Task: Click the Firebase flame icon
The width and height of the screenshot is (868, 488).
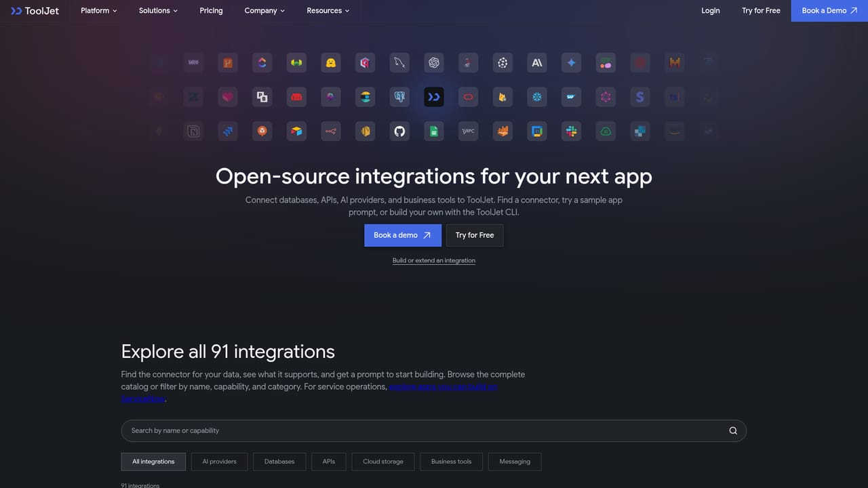Action: click(503, 97)
